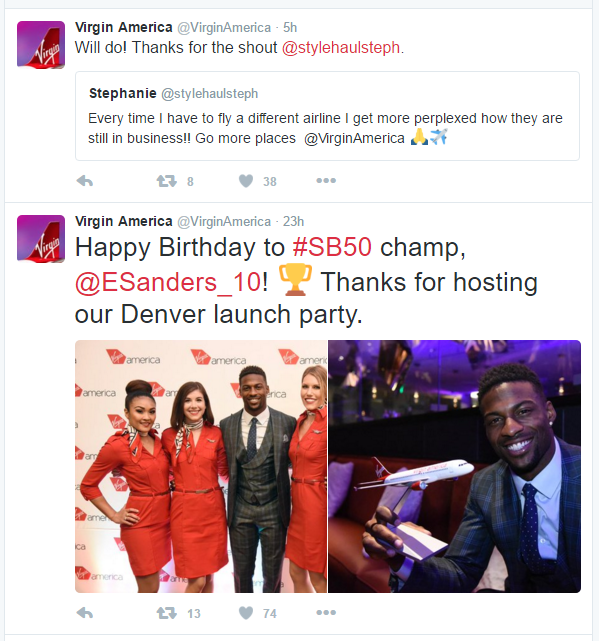The width and height of the screenshot is (599, 641).
Task: Open the 5h timestamp of first tweet
Action: 290,27
